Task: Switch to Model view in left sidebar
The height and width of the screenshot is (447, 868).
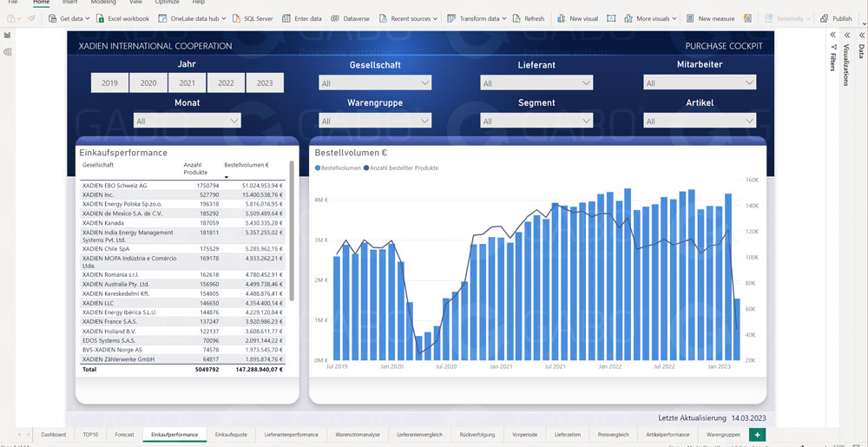Action: point(7,52)
